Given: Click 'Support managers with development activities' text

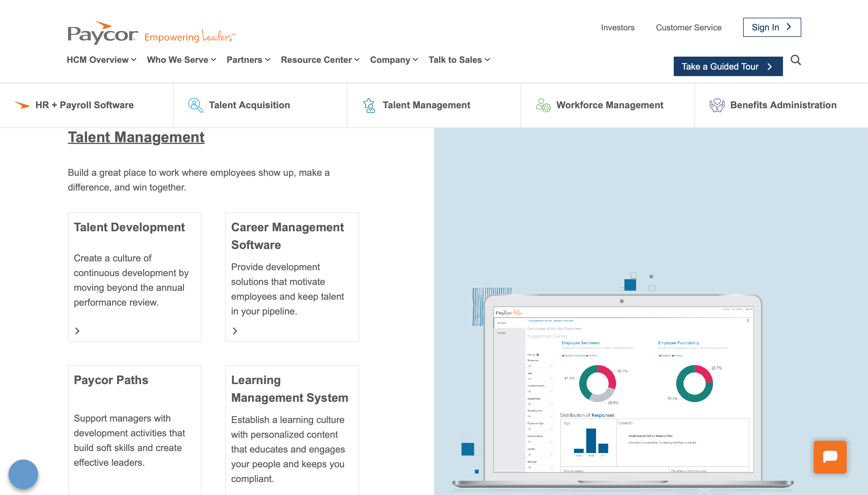Looking at the screenshot, I should [129, 440].
